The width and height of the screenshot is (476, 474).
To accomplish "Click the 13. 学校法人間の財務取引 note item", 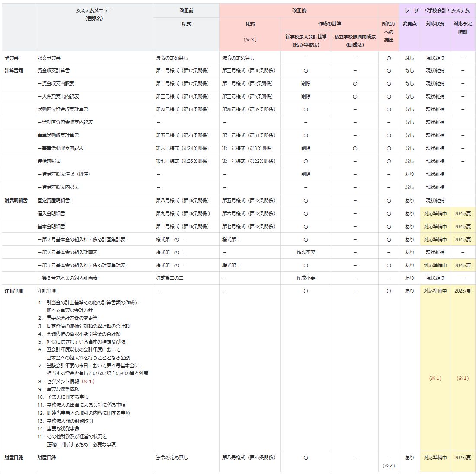I will (x=65, y=420).
